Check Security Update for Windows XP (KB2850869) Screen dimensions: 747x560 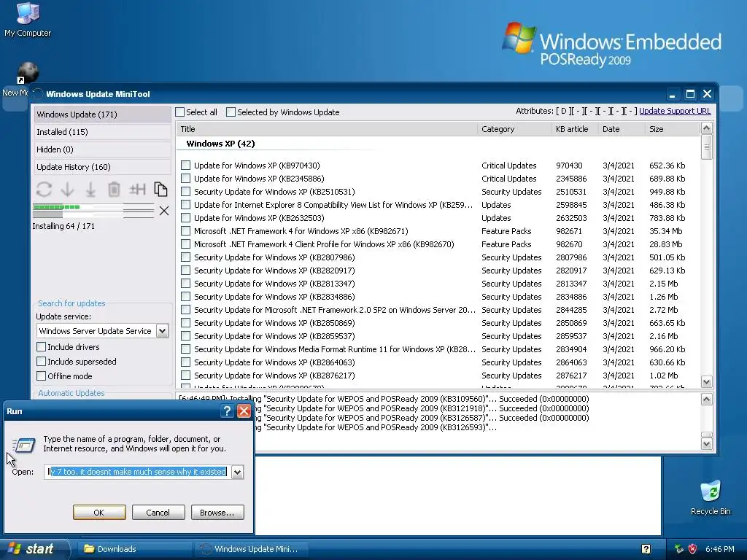coord(186,322)
